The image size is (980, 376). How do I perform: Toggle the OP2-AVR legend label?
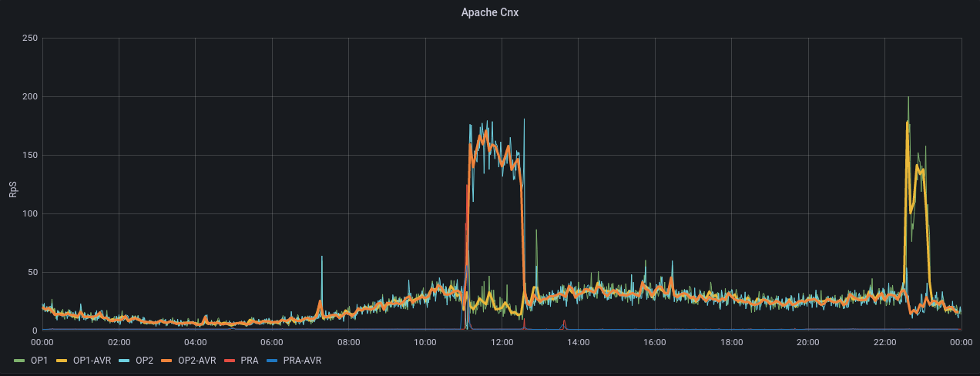tap(196, 360)
